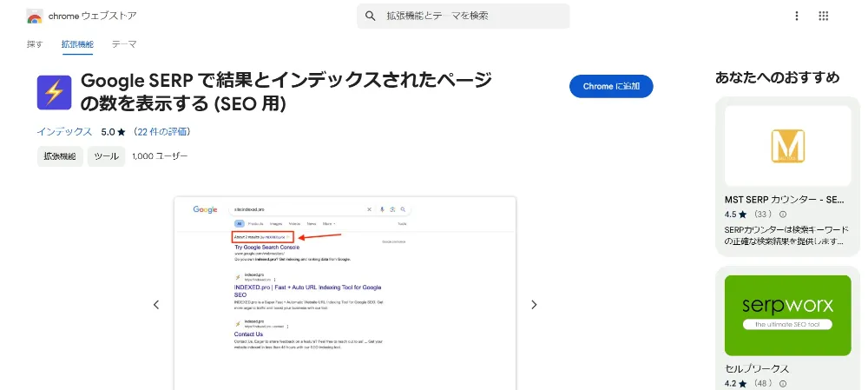
Task: Open the 22 件の評価 reviews link
Action: tap(162, 132)
